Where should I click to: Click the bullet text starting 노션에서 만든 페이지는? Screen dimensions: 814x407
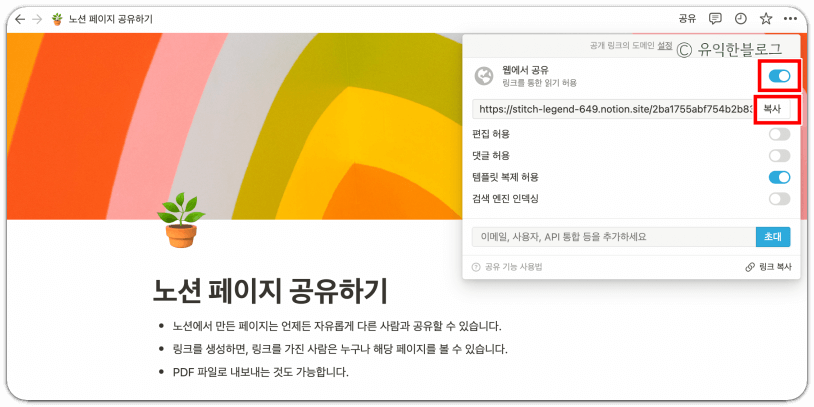pos(338,327)
